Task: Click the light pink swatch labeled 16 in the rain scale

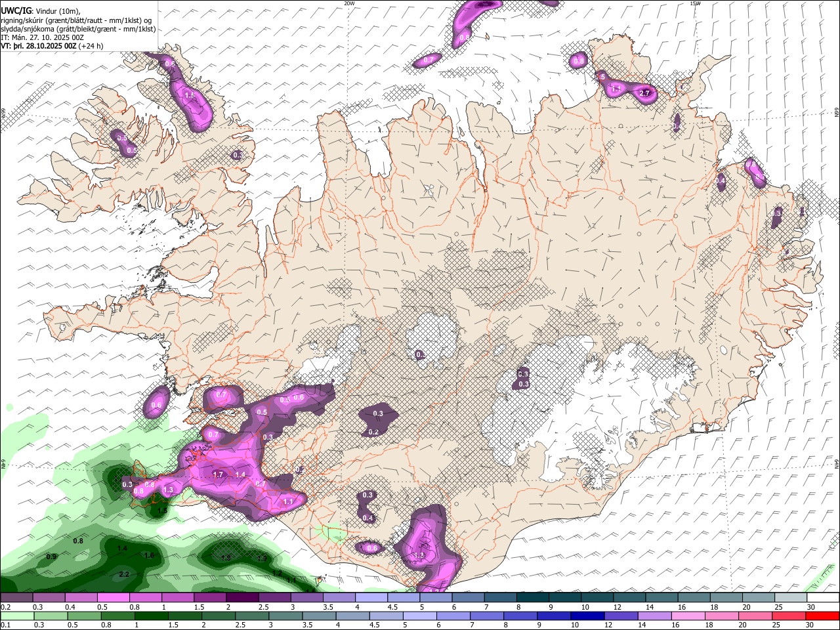Action: pos(688,616)
